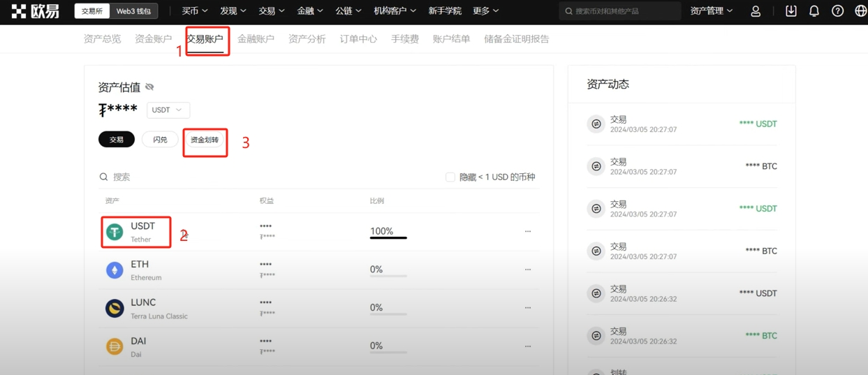Expand the 更多 menu
Screen dimensions: 868x375
coord(486,11)
